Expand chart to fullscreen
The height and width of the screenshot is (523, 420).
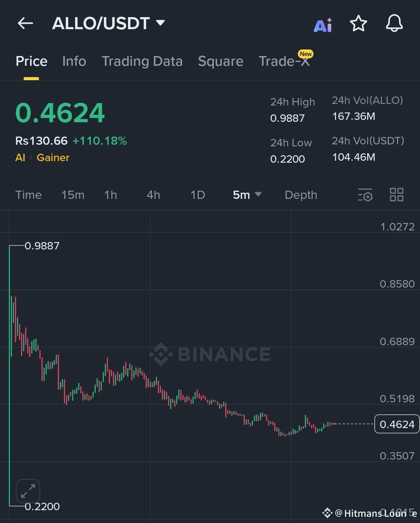28,491
